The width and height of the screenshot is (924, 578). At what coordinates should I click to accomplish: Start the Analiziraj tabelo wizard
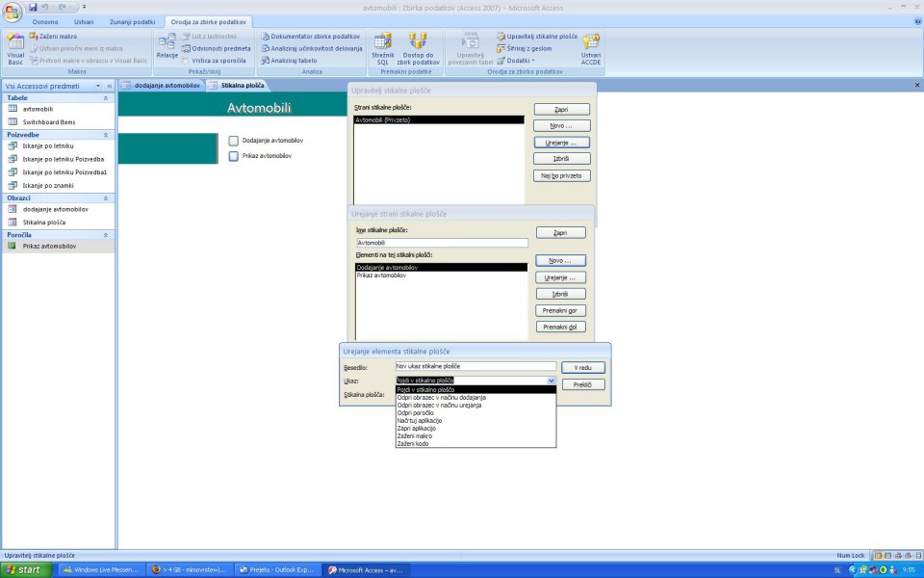click(x=290, y=60)
